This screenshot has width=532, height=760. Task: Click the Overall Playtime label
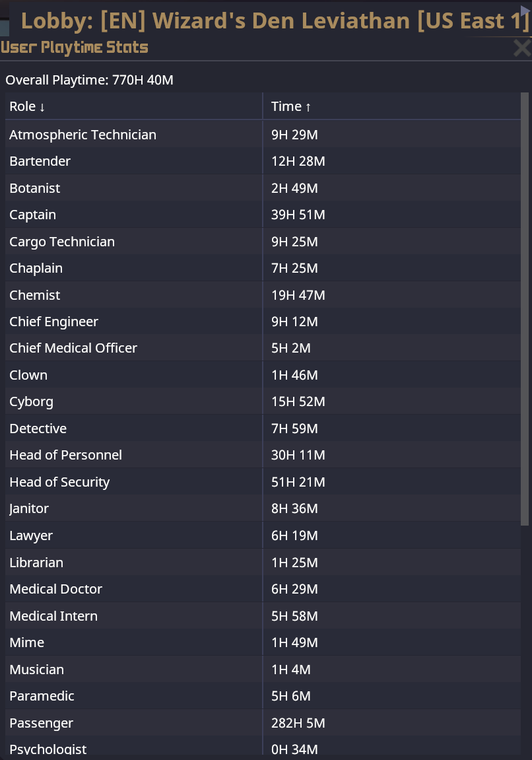[x=89, y=81]
